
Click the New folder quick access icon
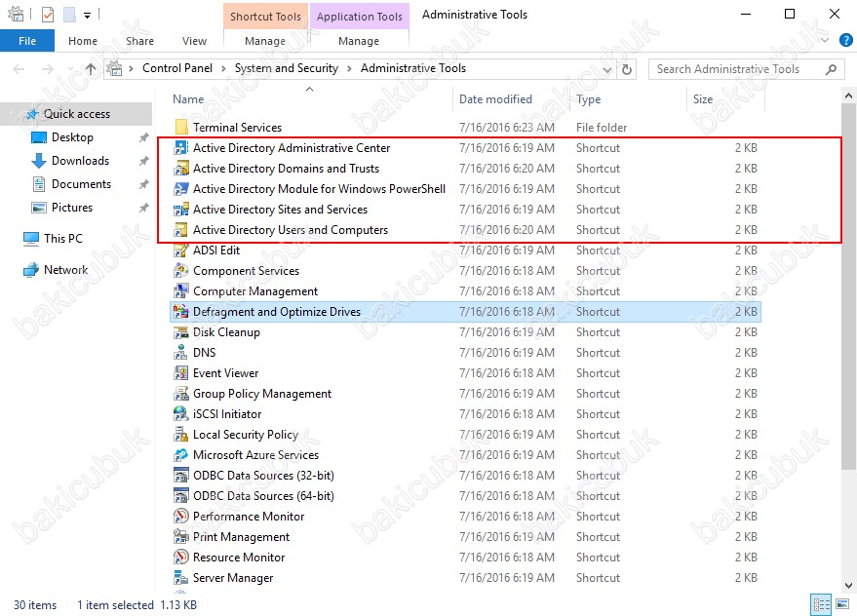click(x=69, y=15)
